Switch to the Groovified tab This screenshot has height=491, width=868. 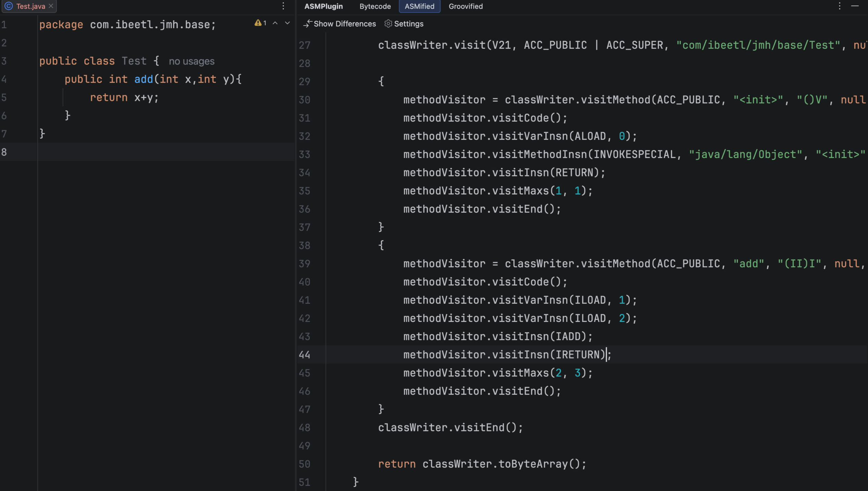(x=466, y=6)
